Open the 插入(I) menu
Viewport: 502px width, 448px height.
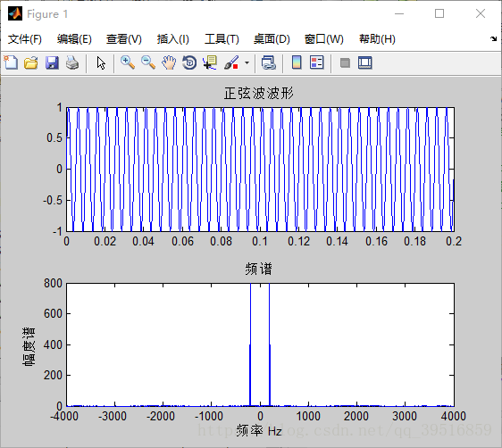click(x=173, y=39)
